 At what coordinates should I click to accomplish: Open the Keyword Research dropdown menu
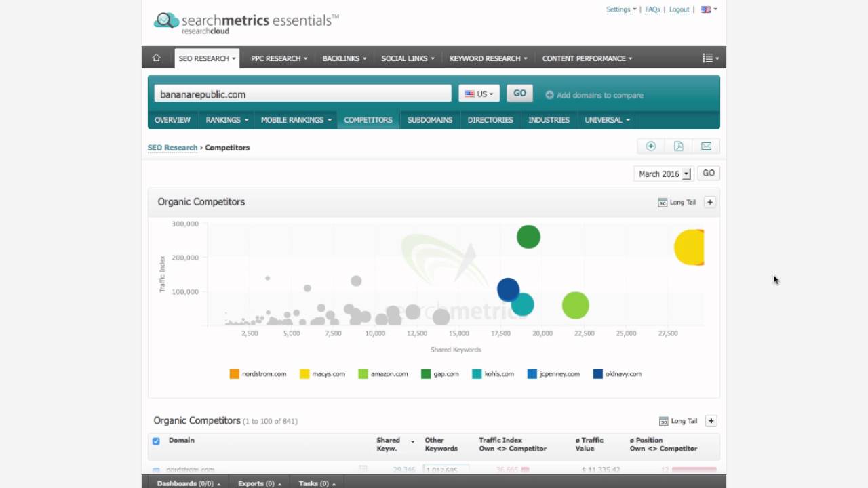pyautogui.click(x=488, y=58)
